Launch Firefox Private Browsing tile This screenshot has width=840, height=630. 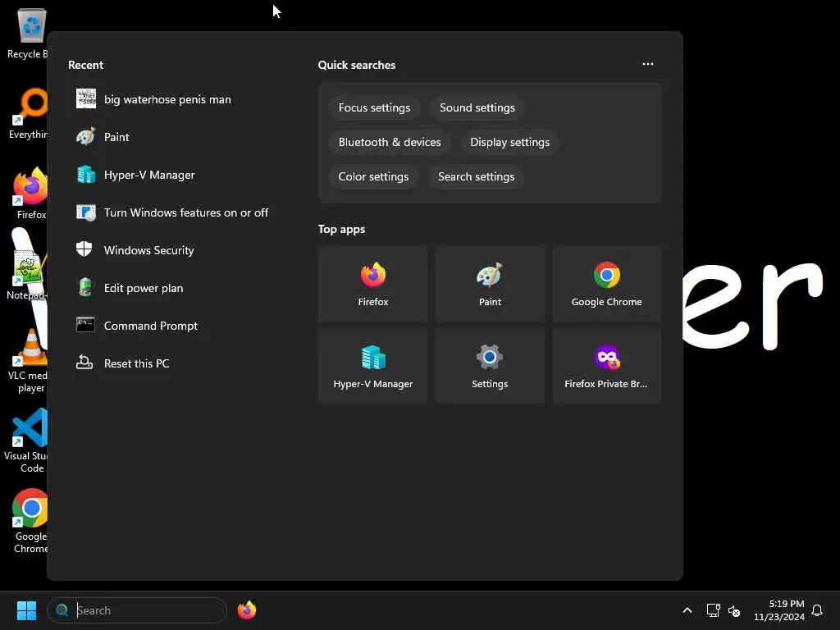coord(606,366)
